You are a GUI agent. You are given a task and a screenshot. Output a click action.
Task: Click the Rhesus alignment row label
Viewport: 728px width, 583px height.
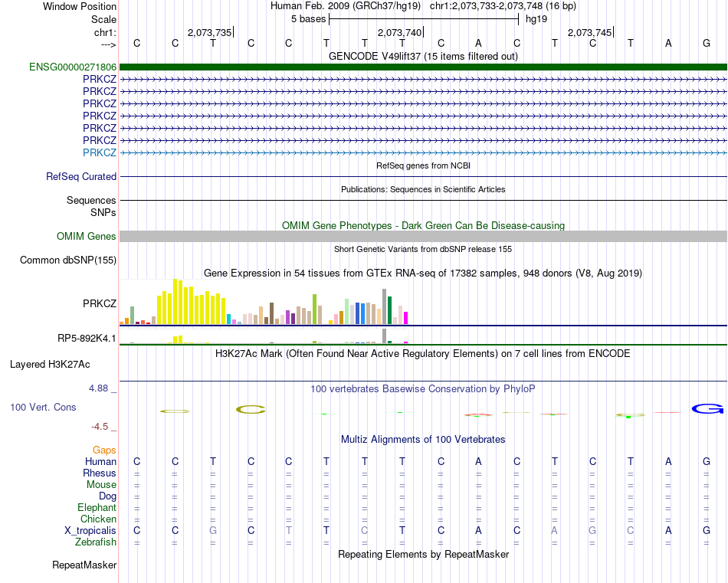[100, 473]
